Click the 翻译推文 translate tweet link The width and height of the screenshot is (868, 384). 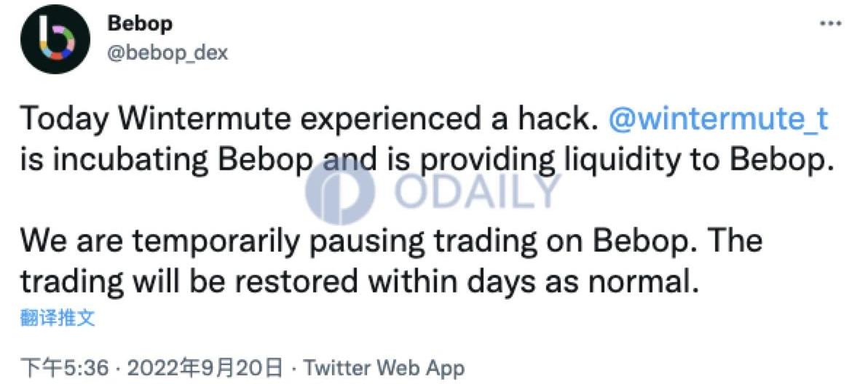click(58, 318)
